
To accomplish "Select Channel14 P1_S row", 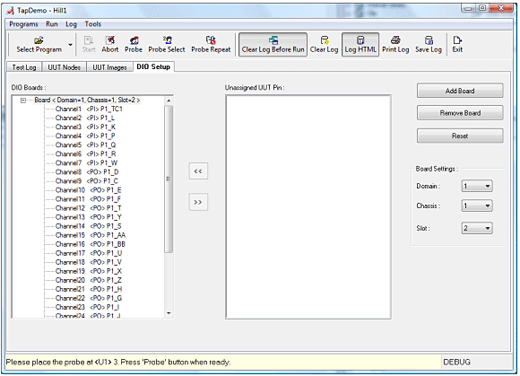I will 88,226.
